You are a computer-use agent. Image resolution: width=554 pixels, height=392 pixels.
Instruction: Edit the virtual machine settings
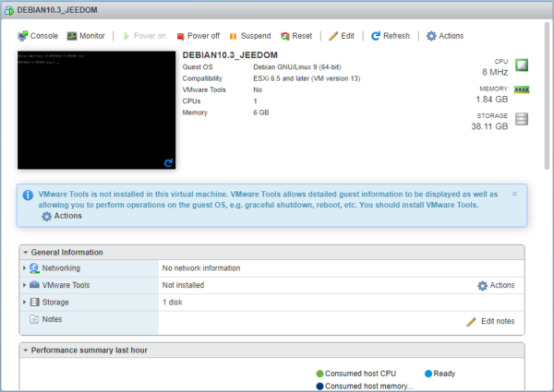pyautogui.click(x=342, y=36)
